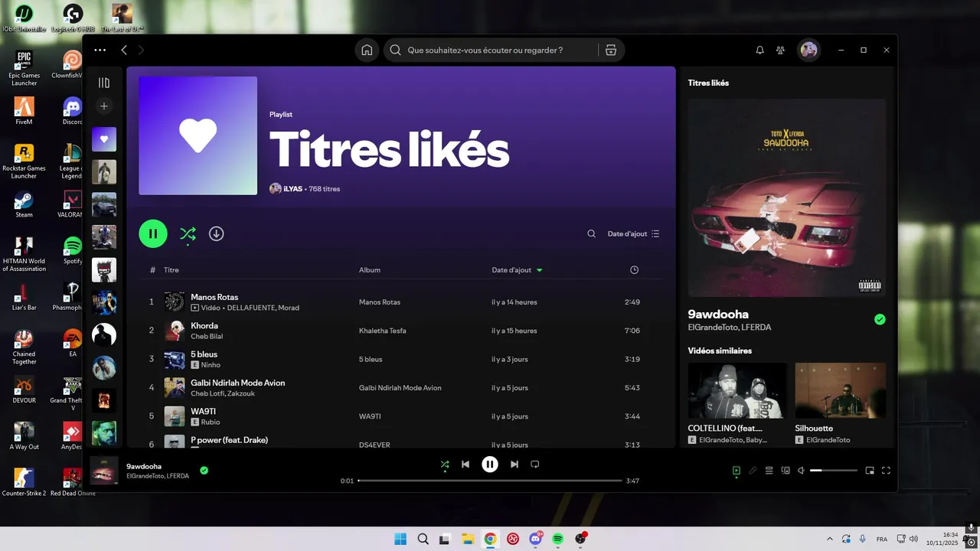Pause playback in bottom player
980x551 pixels.
[490, 464]
